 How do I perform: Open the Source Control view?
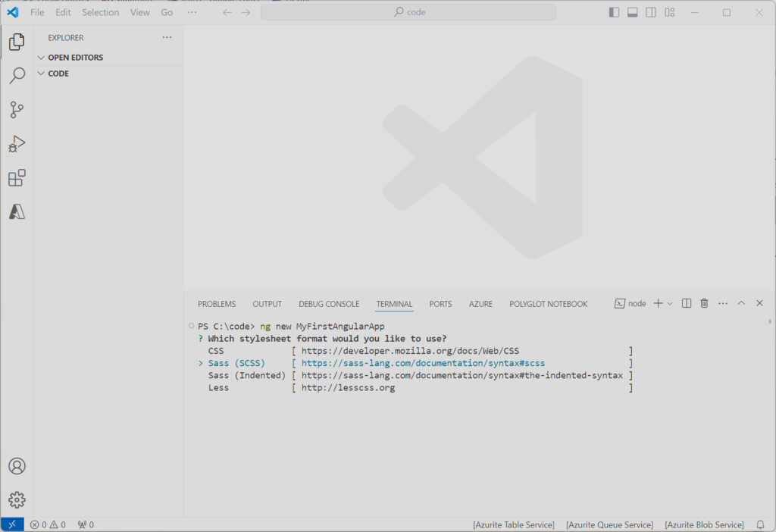point(17,110)
